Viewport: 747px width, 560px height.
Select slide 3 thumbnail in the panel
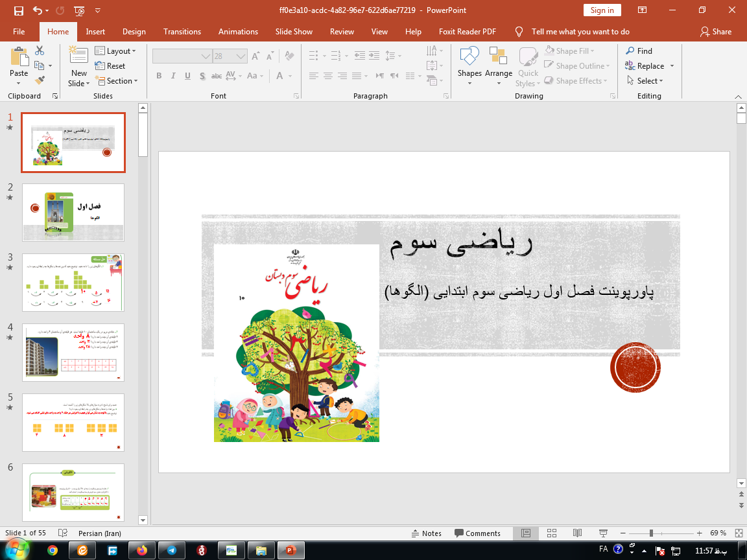pyautogui.click(x=73, y=282)
